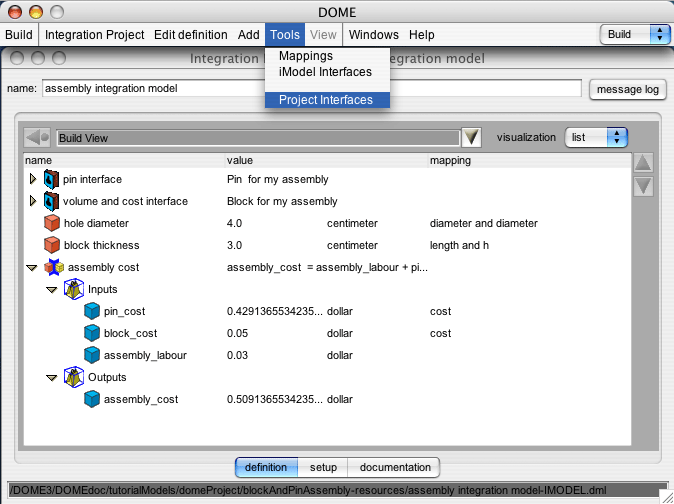
Task: Click the assembly_labour blue cube icon
Action: 92,355
